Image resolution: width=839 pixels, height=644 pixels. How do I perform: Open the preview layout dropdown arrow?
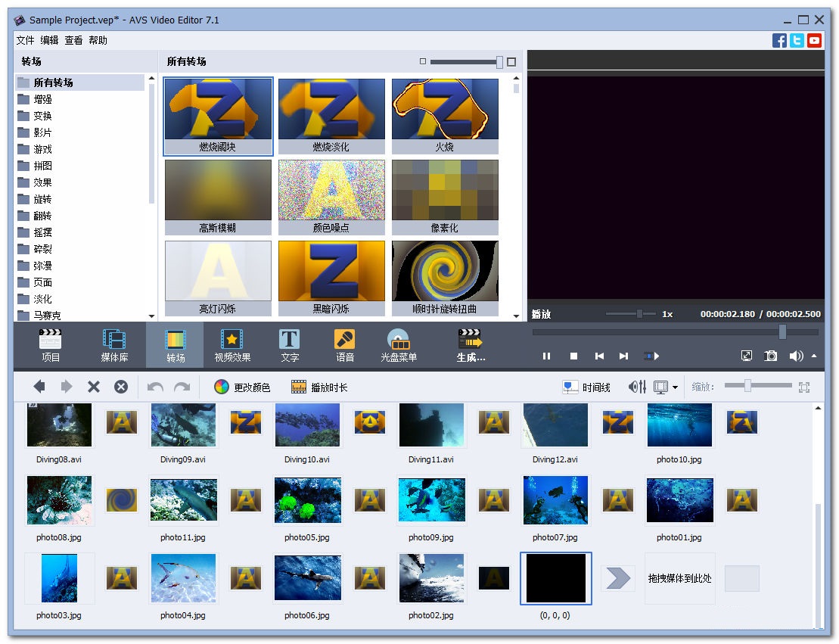coord(675,387)
